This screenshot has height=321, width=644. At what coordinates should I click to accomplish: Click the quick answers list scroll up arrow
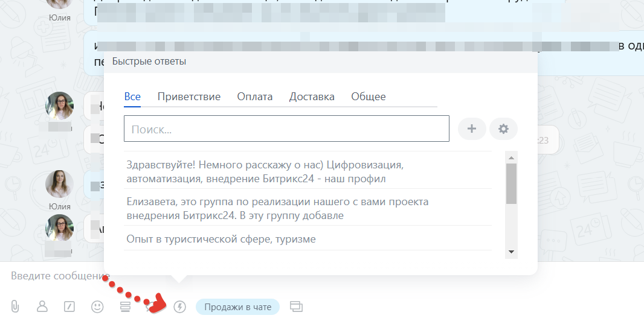pos(511,157)
